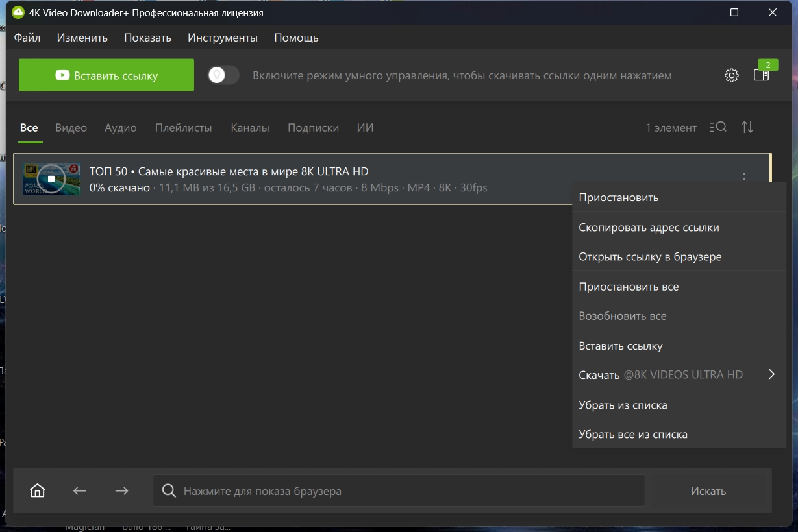Switch to the Видео tab
This screenshot has width=798, height=532.
[x=71, y=128]
